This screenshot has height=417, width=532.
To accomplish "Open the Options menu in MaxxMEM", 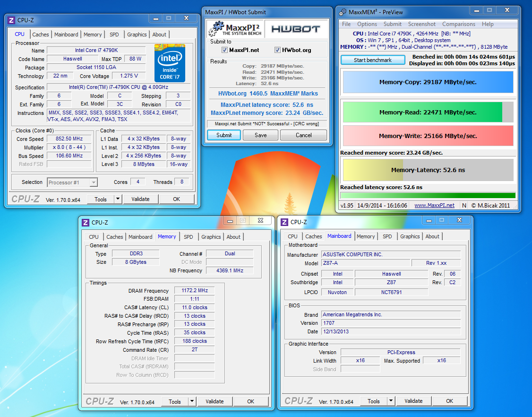I will click(x=367, y=24).
